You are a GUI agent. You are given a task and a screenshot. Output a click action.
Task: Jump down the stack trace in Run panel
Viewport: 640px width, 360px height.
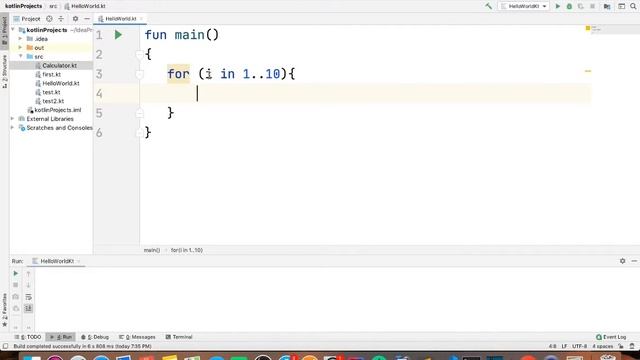pyautogui.click(x=28, y=285)
